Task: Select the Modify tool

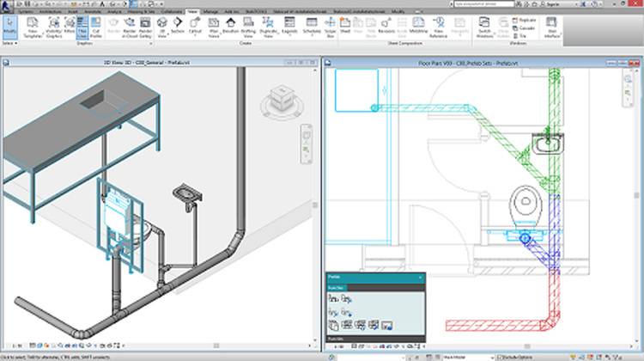Action: pyautogui.click(x=9, y=28)
